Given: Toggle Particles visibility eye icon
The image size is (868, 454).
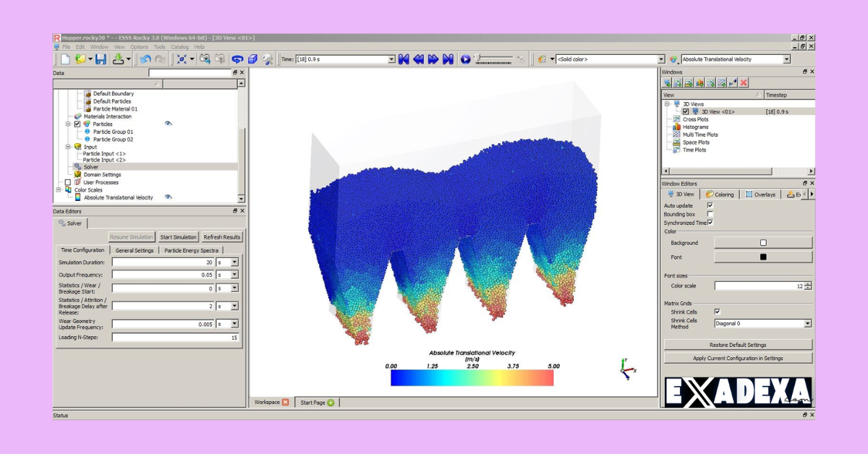Looking at the screenshot, I should 168,124.
